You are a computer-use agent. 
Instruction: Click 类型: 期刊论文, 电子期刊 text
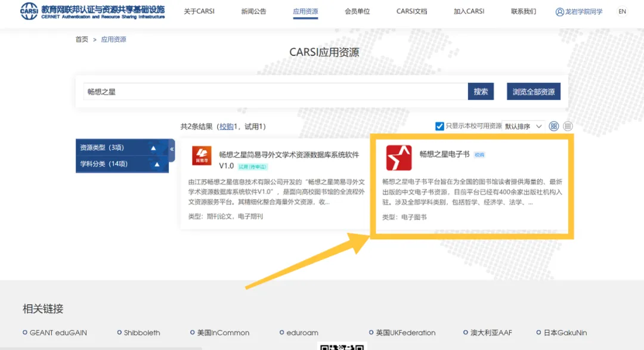click(225, 216)
